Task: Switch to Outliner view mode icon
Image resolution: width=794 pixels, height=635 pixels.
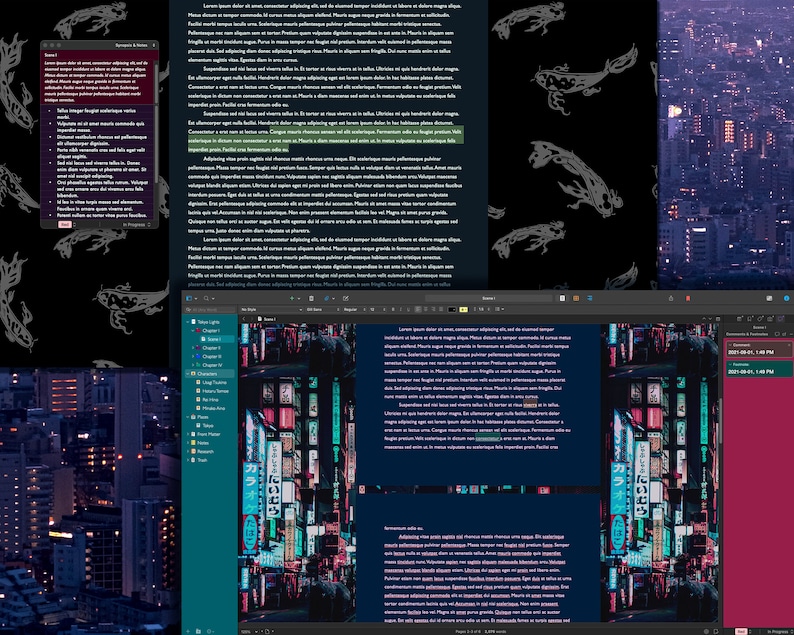Action: point(589,298)
